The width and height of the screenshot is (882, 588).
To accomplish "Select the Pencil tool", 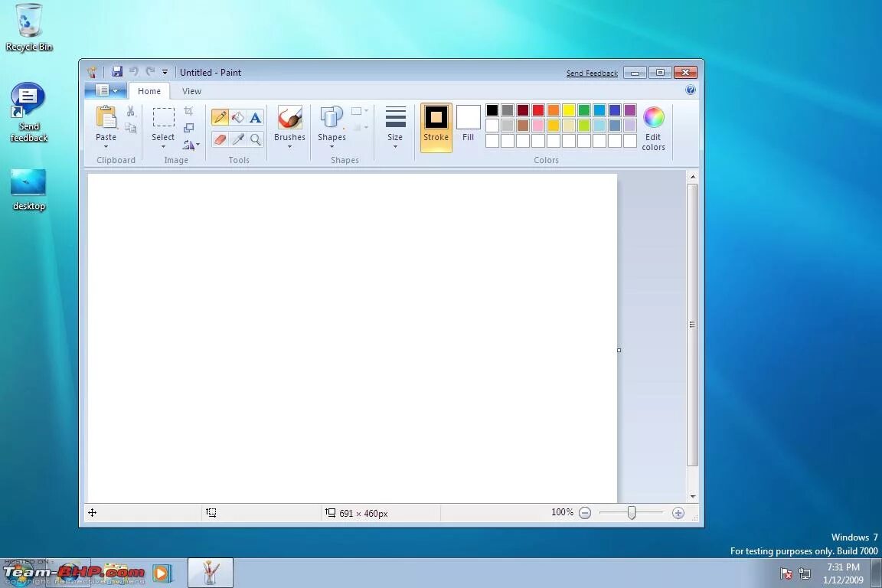I will point(220,117).
